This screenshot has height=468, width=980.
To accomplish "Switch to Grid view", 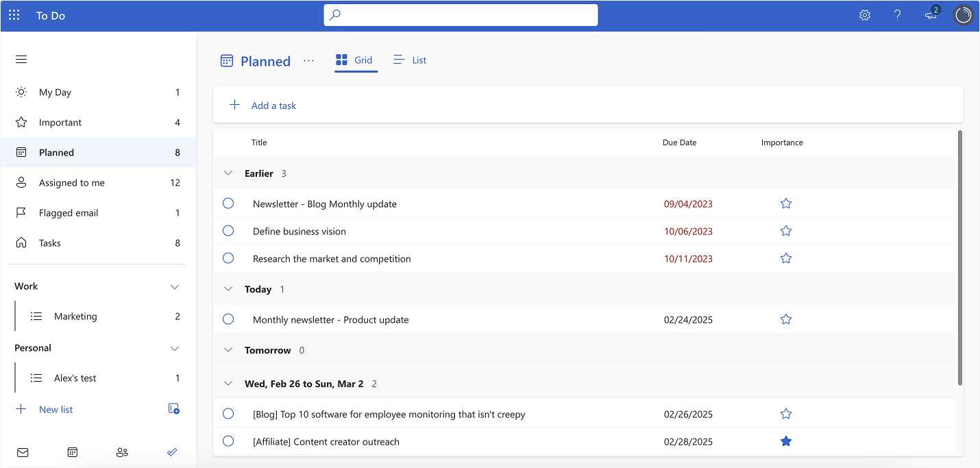I will (x=355, y=60).
